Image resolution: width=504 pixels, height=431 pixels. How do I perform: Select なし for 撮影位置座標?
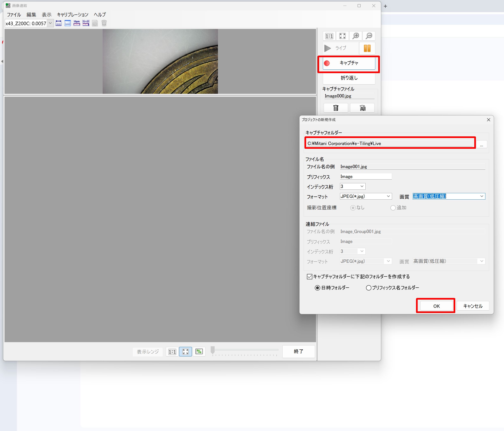click(357, 208)
